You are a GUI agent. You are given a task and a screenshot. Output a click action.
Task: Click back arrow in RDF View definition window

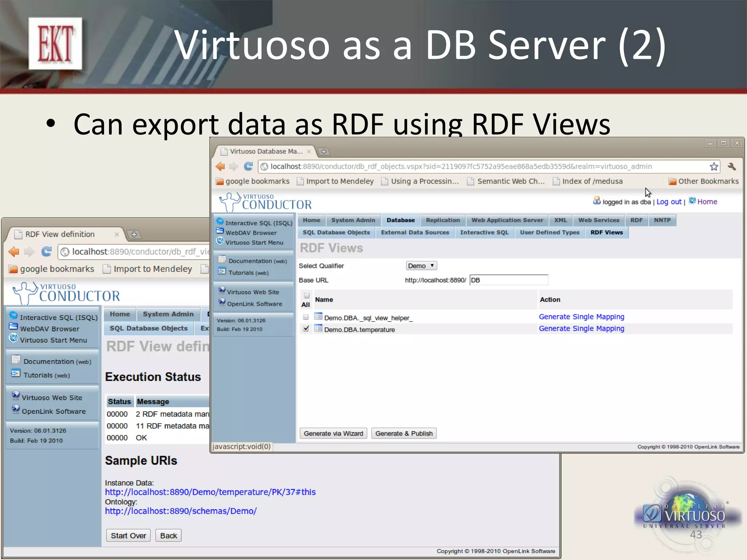14,252
